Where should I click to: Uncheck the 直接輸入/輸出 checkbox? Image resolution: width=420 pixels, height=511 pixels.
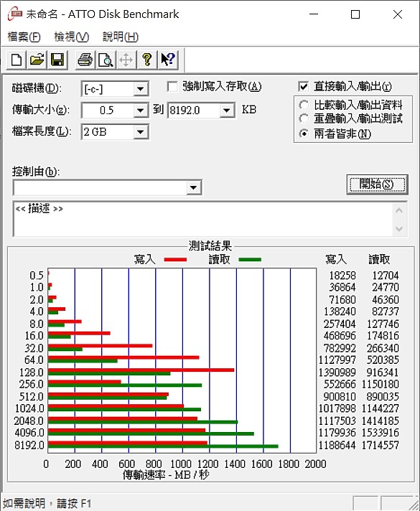[303, 87]
